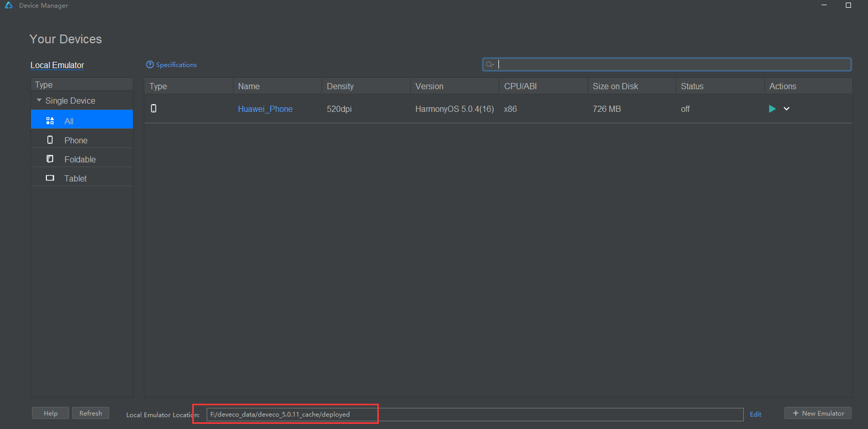Click the All grid icon in sidebar
This screenshot has height=429, width=868.
point(50,121)
